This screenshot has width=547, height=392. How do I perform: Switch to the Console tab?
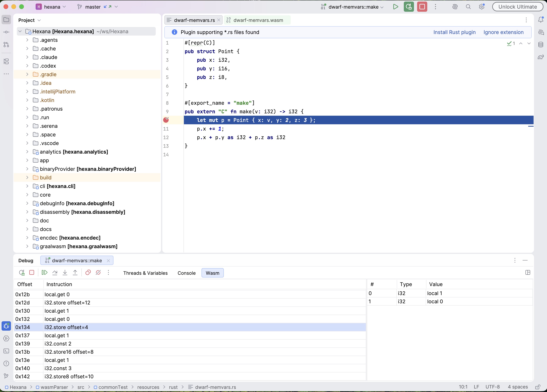tap(186, 273)
